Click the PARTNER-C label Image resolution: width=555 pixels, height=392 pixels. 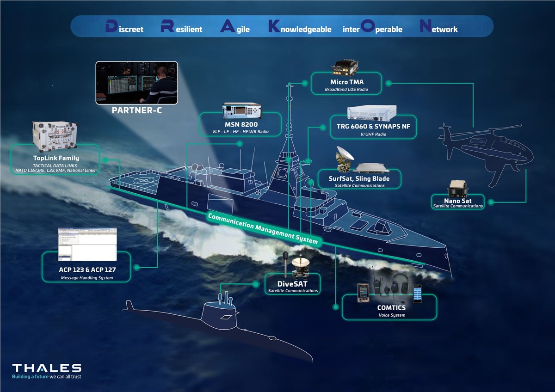[136, 111]
